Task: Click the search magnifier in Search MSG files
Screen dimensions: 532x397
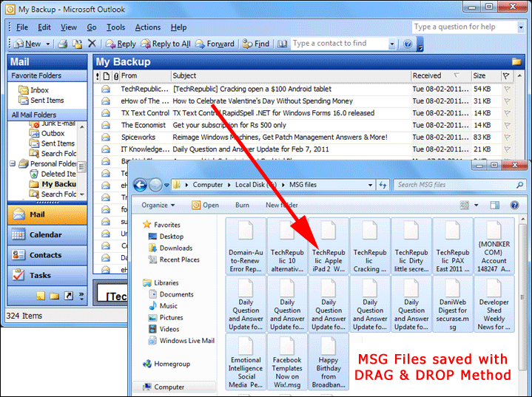Action: tap(519, 185)
